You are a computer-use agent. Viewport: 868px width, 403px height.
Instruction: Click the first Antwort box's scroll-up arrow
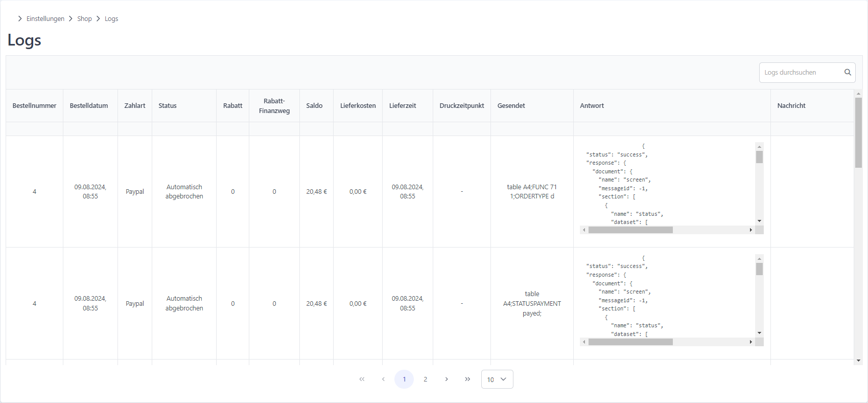point(760,146)
